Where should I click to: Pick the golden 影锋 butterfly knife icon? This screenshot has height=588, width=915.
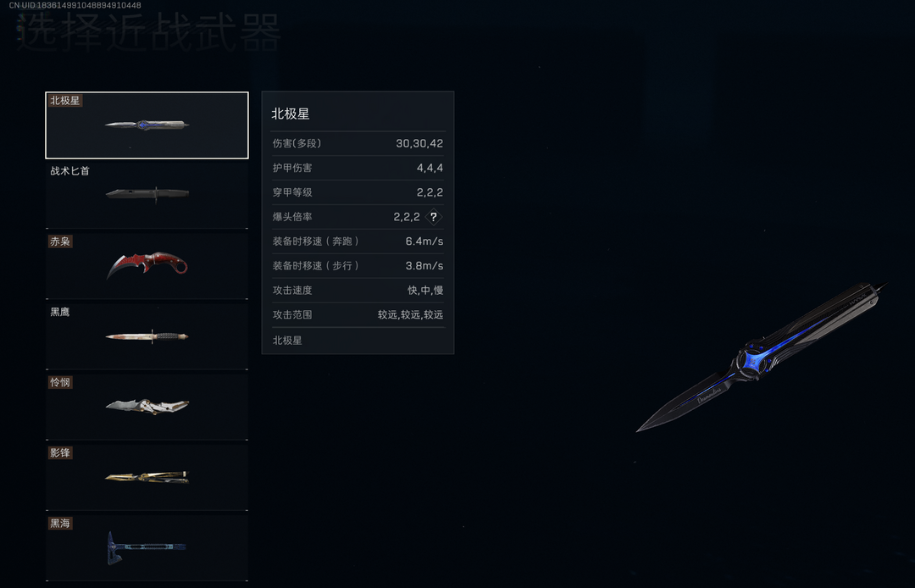[147, 477]
